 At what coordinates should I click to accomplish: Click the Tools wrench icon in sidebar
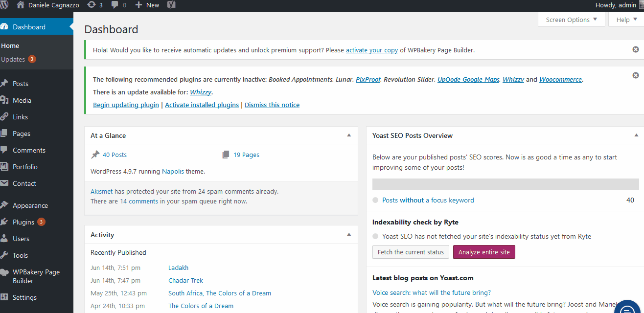click(4, 255)
